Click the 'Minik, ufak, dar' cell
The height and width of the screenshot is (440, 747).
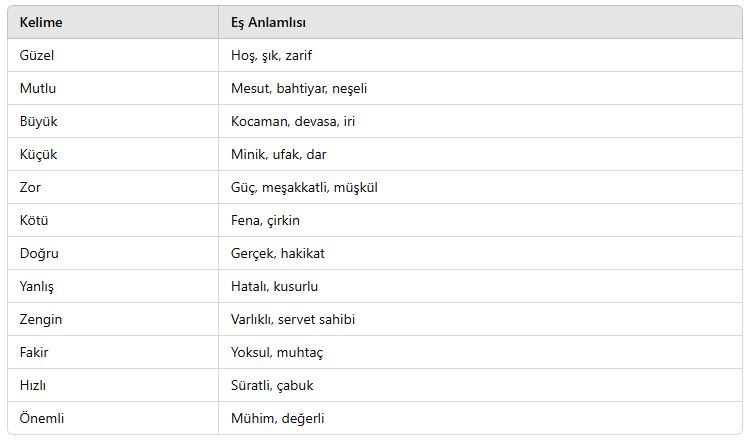(x=480, y=154)
